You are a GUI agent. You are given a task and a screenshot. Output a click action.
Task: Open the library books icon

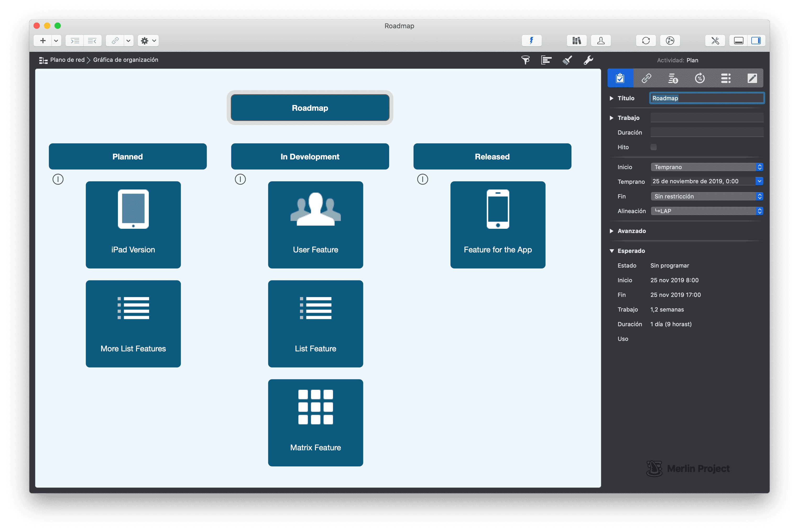[x=576, y=41]
